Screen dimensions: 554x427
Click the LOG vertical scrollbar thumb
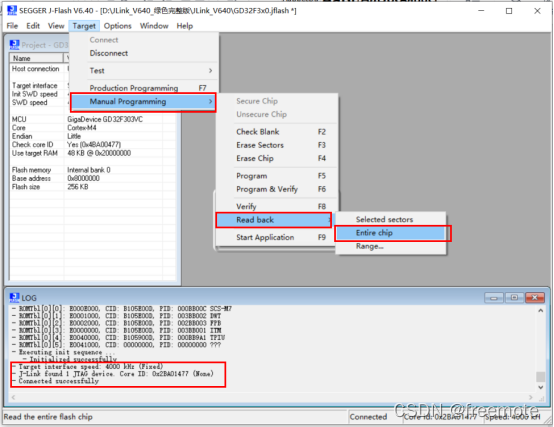[x=541, y=377]
